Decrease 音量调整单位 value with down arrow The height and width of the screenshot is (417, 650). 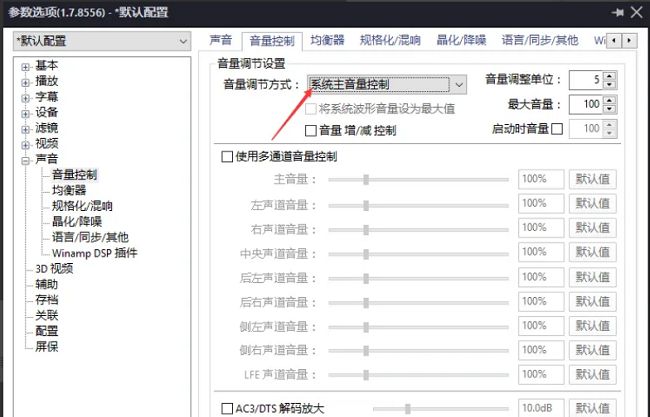pyautogui.click(x=609, y=85)
